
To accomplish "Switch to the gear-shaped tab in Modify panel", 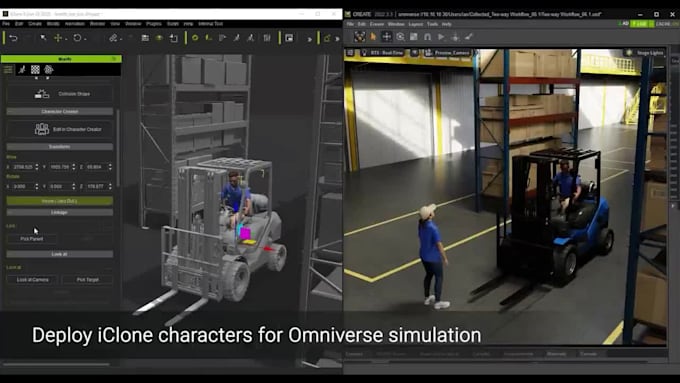I will point(49,69).
